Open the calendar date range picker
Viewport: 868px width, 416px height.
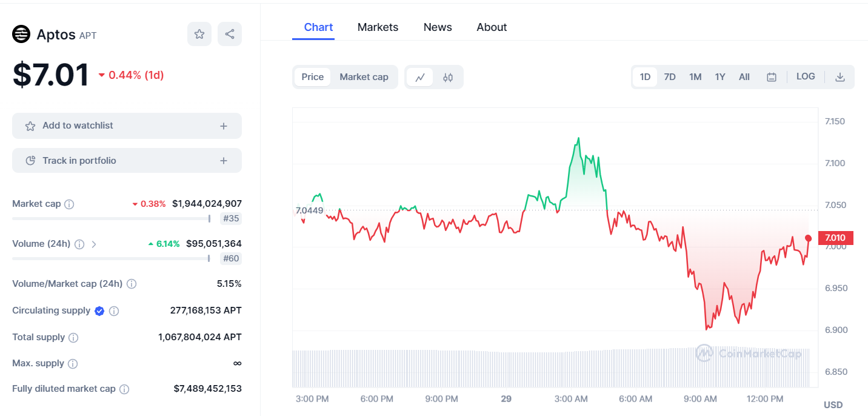click(x=772, y=77)
